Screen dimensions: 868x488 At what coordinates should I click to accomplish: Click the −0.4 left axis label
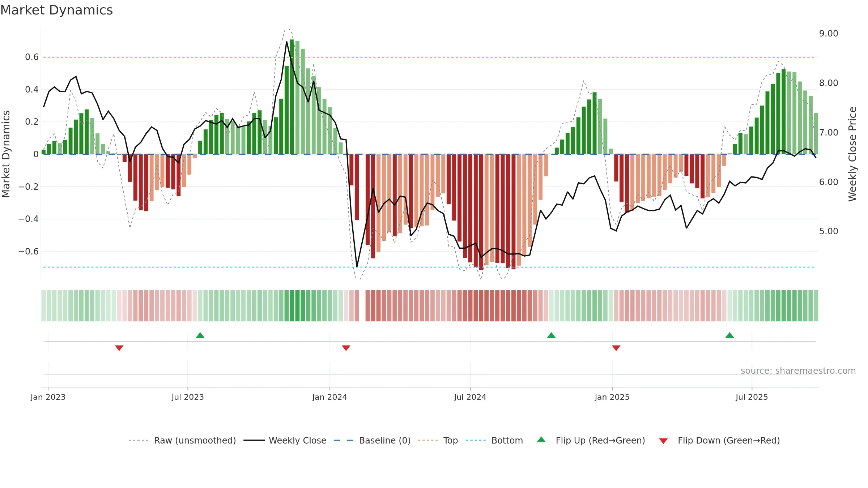pyautogui.click(x=29, y=219)
